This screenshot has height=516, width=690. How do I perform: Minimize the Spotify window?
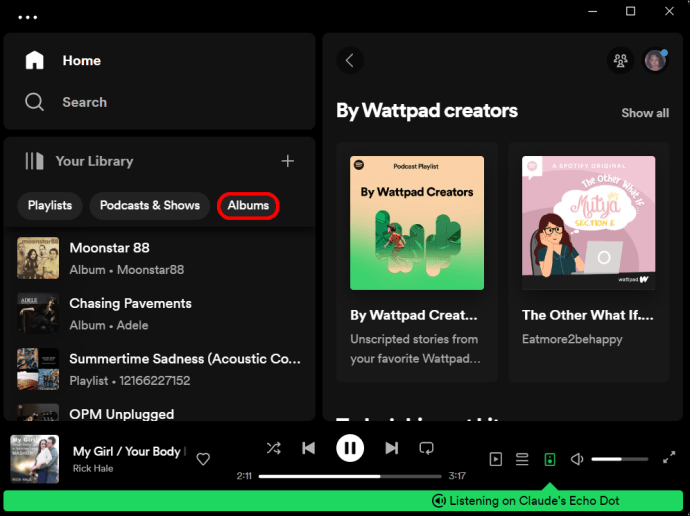(x=593, y=11)
